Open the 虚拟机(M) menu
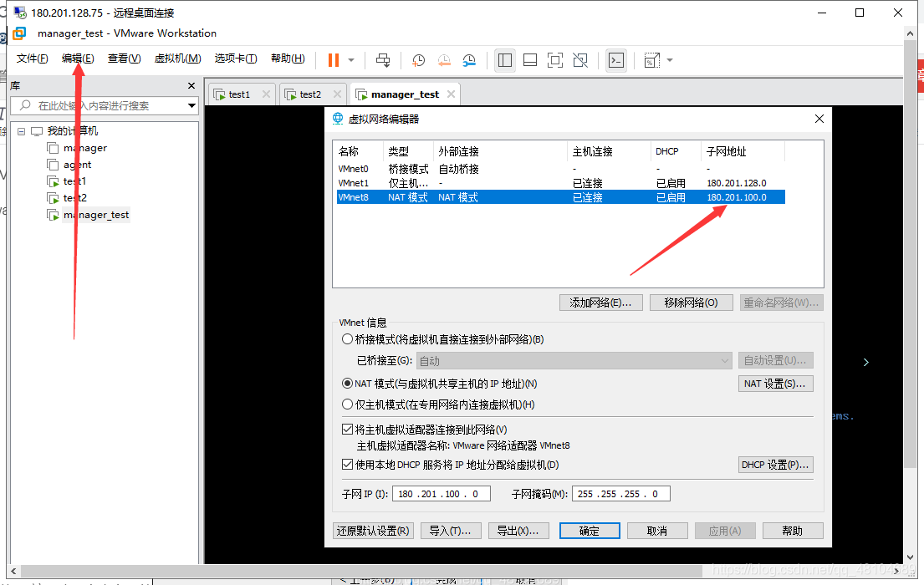 click(x=177, y=58)
